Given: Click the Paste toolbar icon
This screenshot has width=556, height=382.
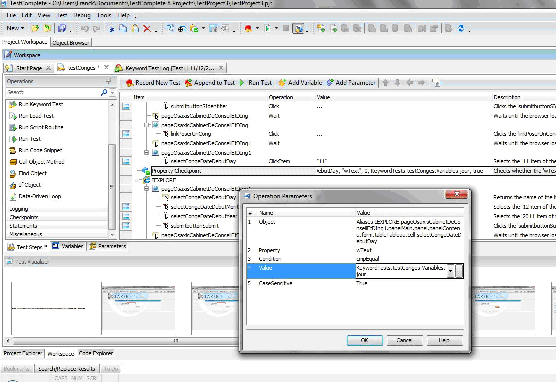Looking at the screenshot, I should tap(135, 28).
